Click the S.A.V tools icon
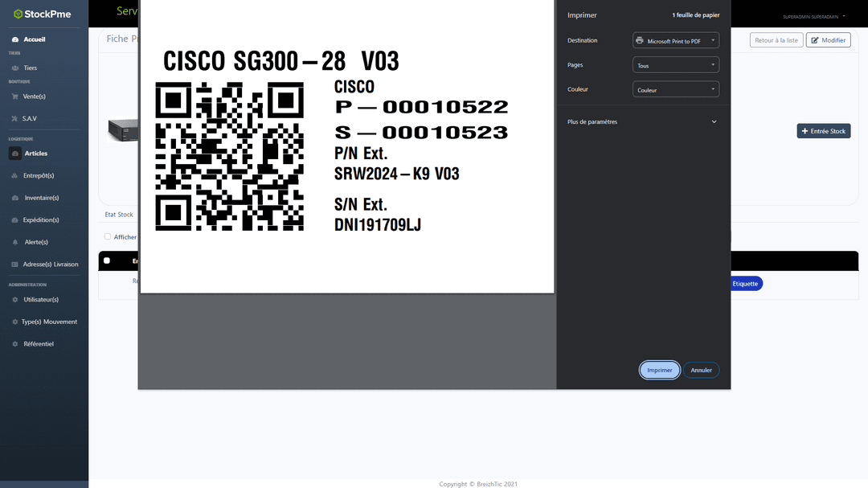Viewport: 868px width, 488px height. point(15,119)
